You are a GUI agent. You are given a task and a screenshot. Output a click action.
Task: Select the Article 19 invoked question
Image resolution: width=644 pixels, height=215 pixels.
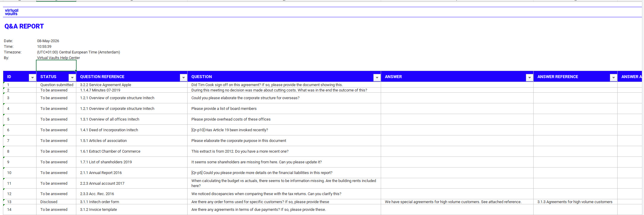284,130
